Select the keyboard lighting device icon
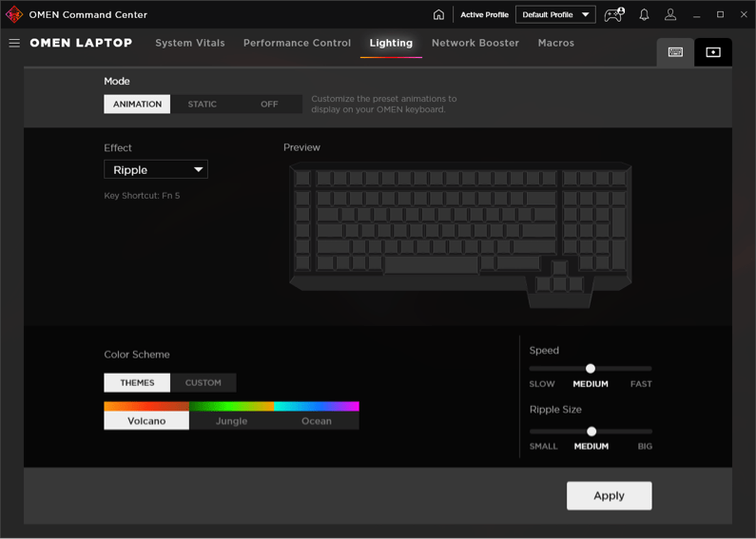The image size is (756, 539). click(x=675, y=52)
